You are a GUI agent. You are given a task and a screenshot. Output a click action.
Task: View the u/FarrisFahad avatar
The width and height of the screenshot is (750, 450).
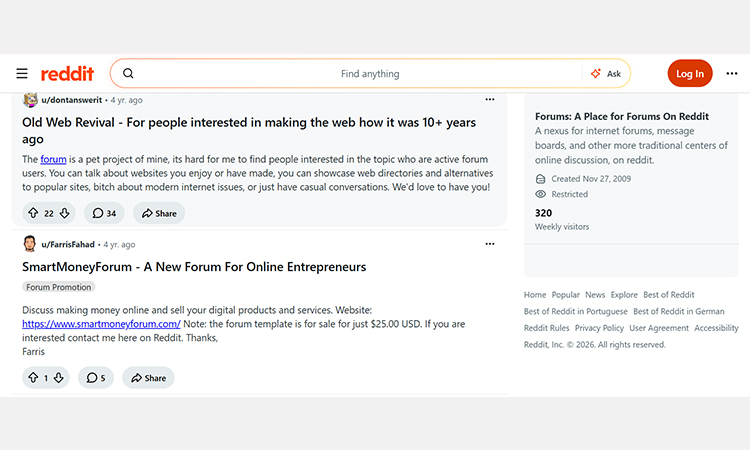(30, 244)
